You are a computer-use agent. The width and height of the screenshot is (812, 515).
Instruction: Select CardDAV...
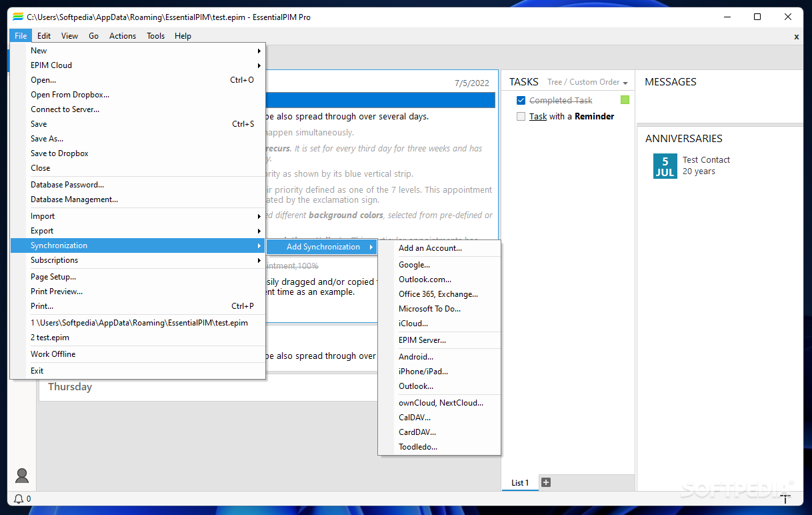439,432
